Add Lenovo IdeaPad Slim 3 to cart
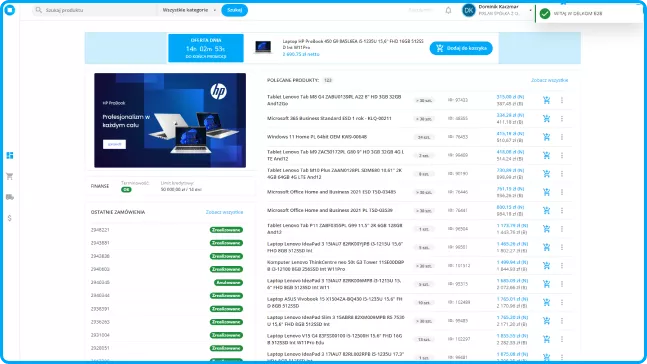647x364 pixels. [546, 321]
